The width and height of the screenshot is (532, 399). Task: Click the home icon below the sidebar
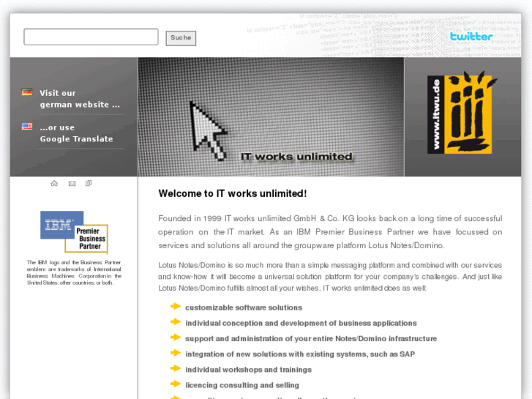pos(54,183)
